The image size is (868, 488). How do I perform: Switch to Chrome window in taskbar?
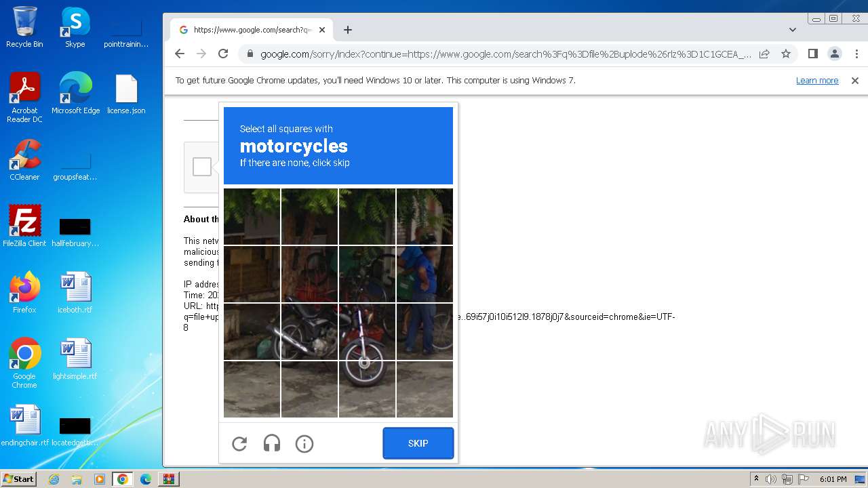tap(123, 479)
